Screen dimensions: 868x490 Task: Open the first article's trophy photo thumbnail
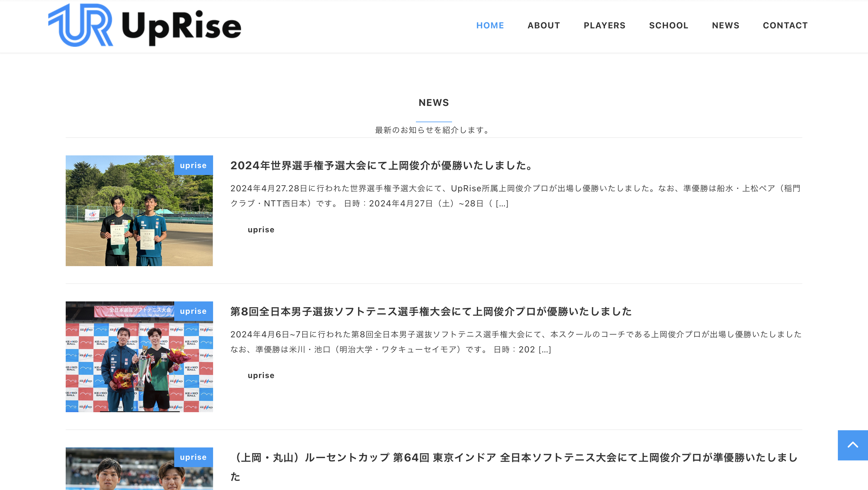pyautogui.click(x=139, y=210)
